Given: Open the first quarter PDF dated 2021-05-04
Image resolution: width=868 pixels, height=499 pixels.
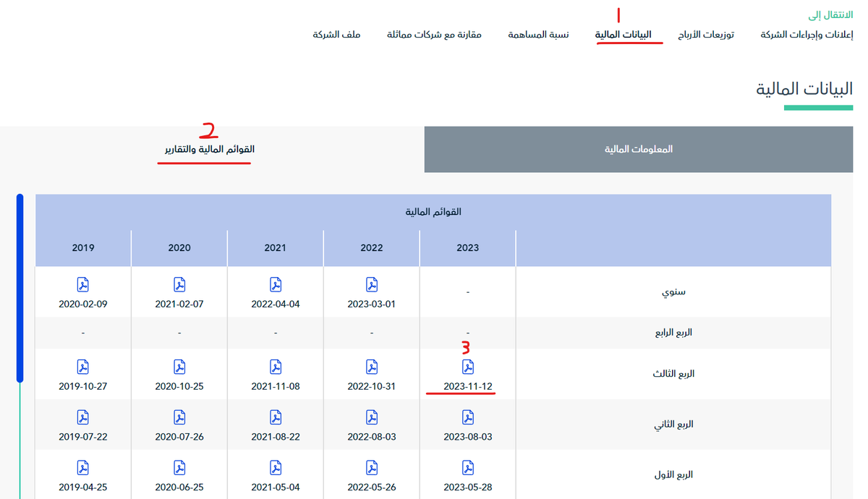Looking at the screenshot, I should (276, 468).
